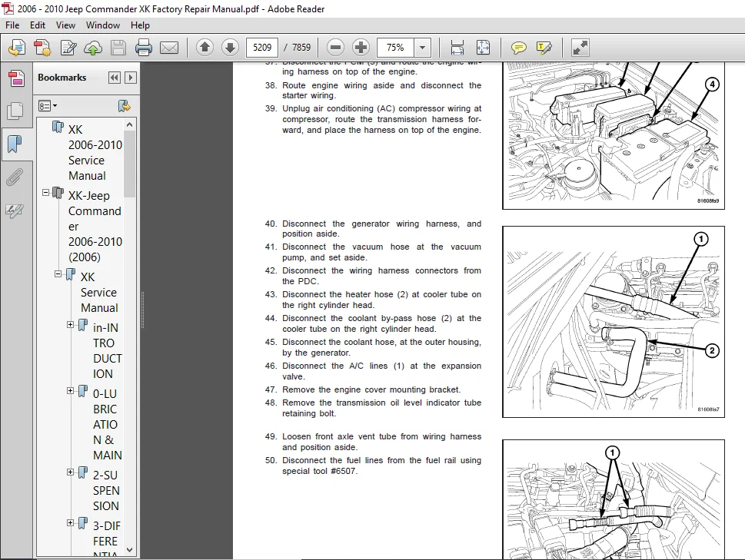Select the XK-Jeep Commander 2006-2010 (2006) bookmark
The height and width of the screenshot is (560, 745).
pyautogui.click(x=95, y=226)
